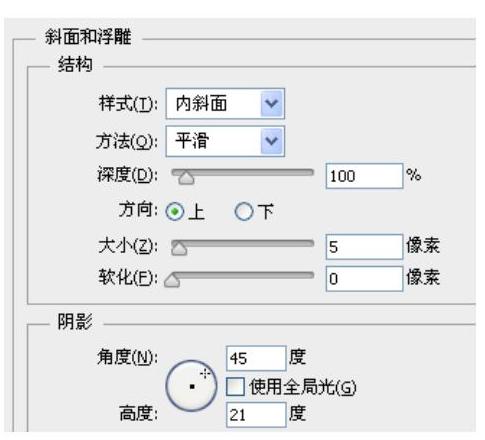Open the 样式 style dropdown arrow
The height and width of the screenshot is (440, 485).
272,104
